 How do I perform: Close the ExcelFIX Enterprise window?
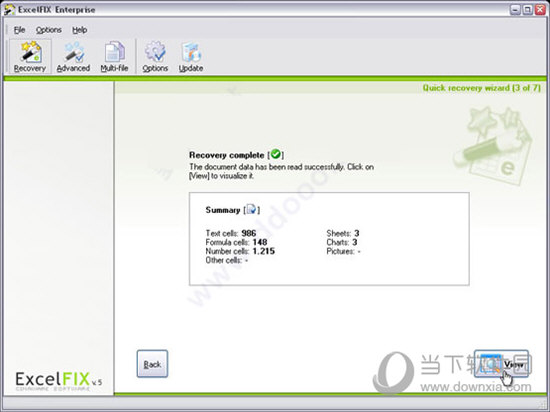pos(540,10)
